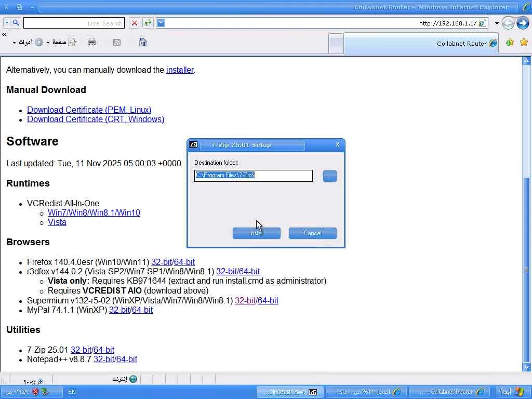Click the Print toolbar icon

[x=92, y=43]
